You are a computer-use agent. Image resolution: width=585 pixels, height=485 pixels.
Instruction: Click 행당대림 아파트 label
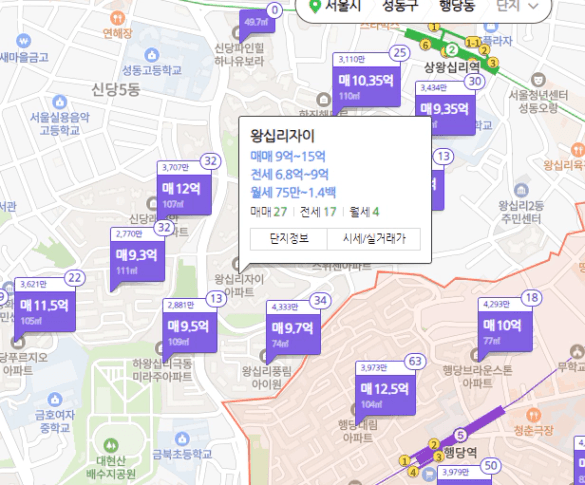[357, 431]
